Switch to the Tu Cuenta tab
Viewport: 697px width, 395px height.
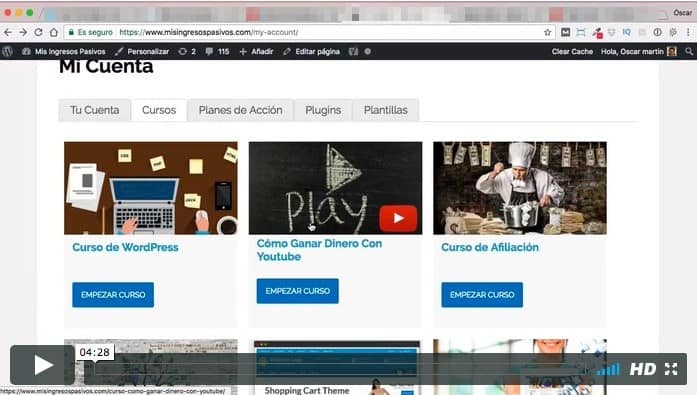coord(95,110)
